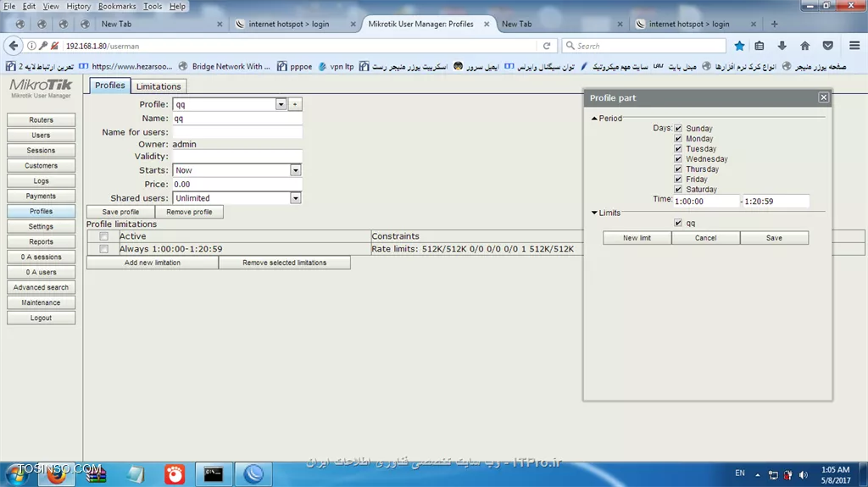Viewport: 868px width, 487px height.
Task: Click Remove selected limitations button
Action: point(285,263)
